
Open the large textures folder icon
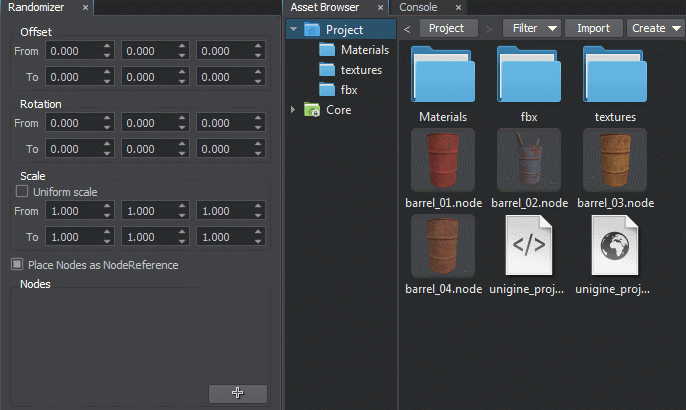(615, 77)
